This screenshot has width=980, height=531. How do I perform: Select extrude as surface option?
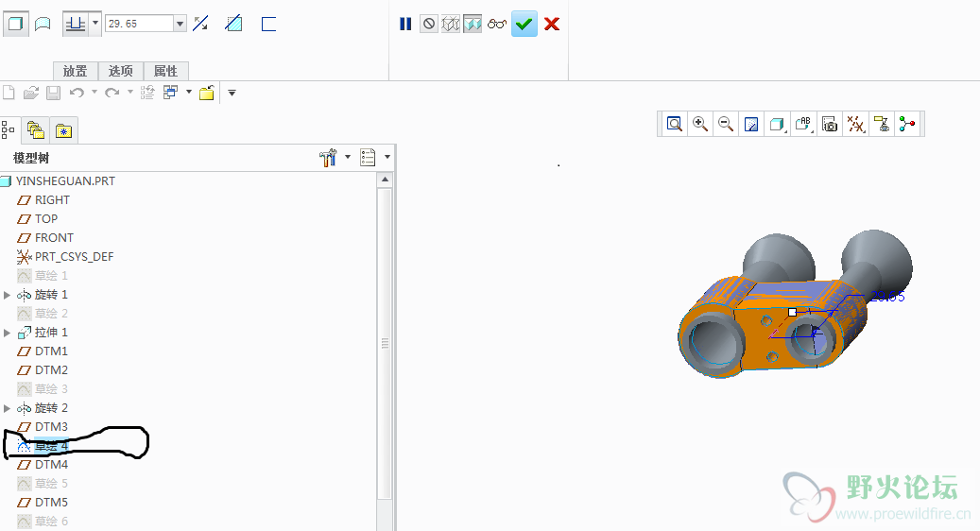pyautogui.click(x=43, y=25)
